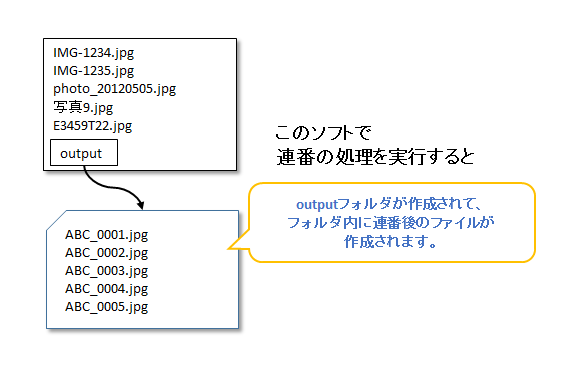Click the フォルダ内に連番後のファイルが line
569x368 pixels.
tap(391, 223)
